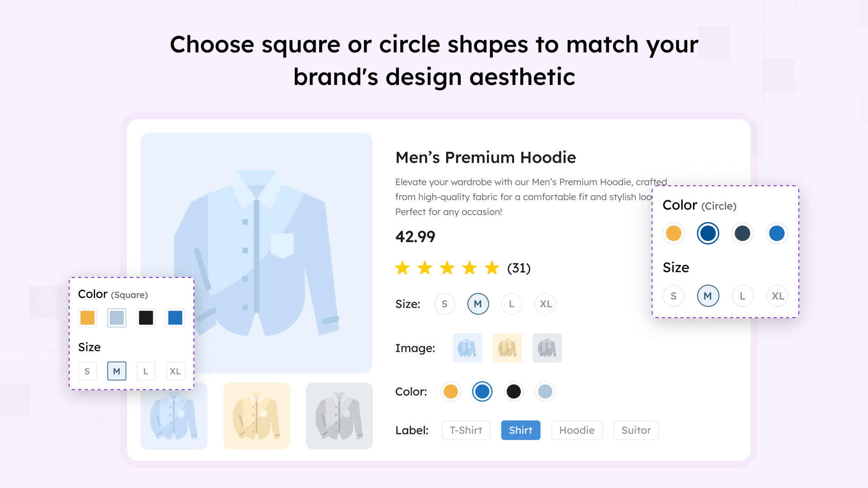Choose the T-Shirt label option
The width and height of the screenshot is (868, 488).
466,430
